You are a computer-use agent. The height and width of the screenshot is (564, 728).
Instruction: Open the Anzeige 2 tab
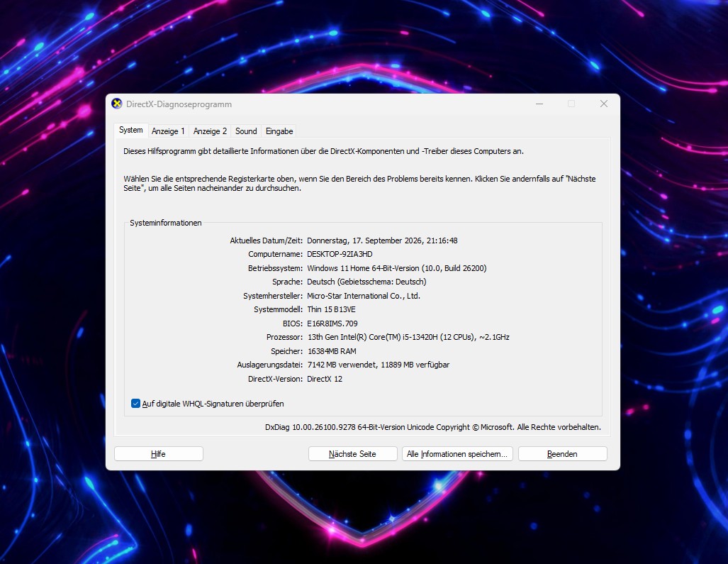210,131
